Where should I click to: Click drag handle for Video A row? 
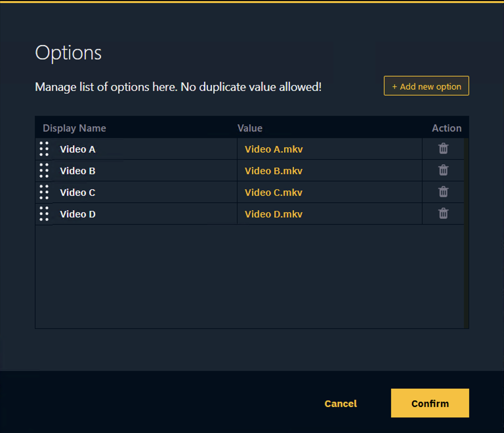click(44, 149)
